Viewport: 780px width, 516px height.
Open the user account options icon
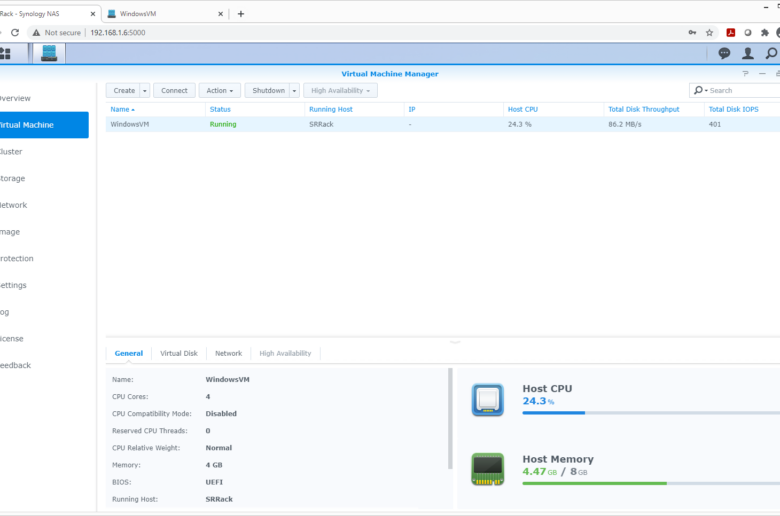(x=748, y=53)
